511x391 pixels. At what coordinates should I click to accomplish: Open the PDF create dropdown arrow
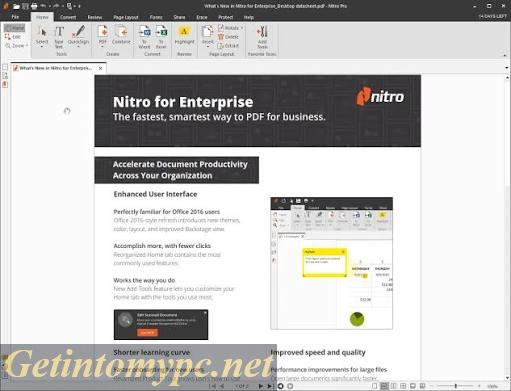[102, 47]
